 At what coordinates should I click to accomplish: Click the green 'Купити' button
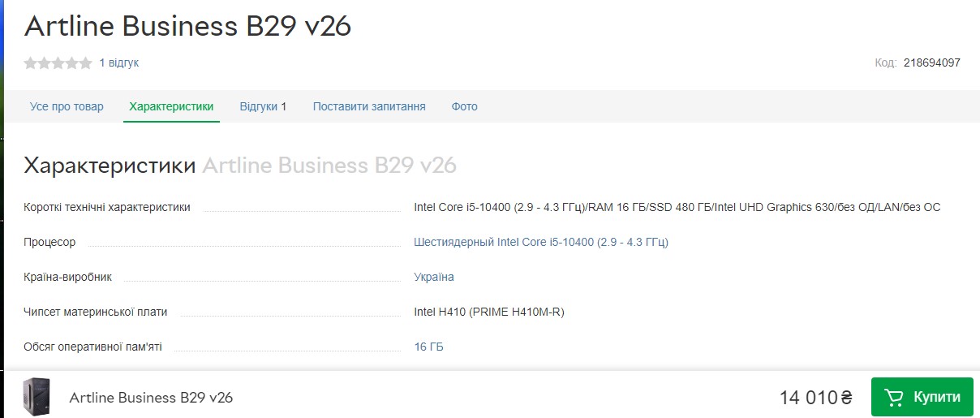click(x=922, y=397)
